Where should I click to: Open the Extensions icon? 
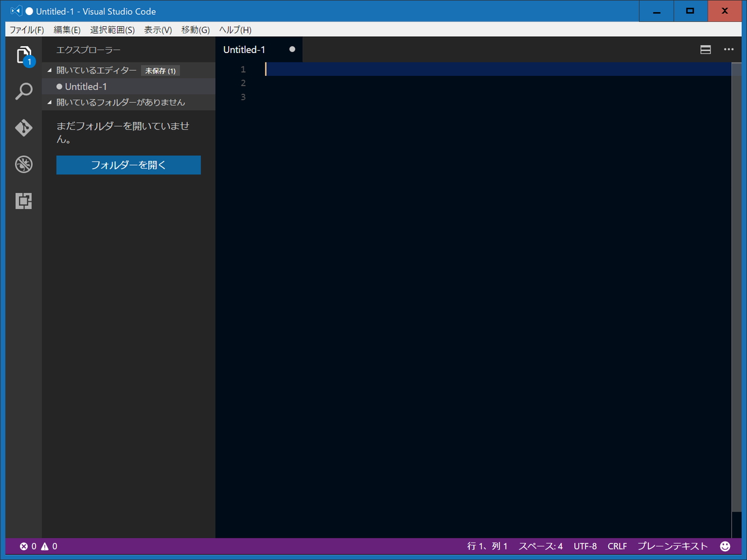23,201
